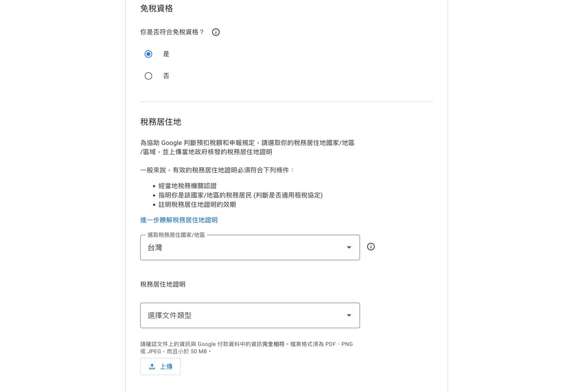The width and height of the screenshot is (575, 392).
Task: Click the info icon beside 你是否符合免稅資格
Action: coord(216,32)
